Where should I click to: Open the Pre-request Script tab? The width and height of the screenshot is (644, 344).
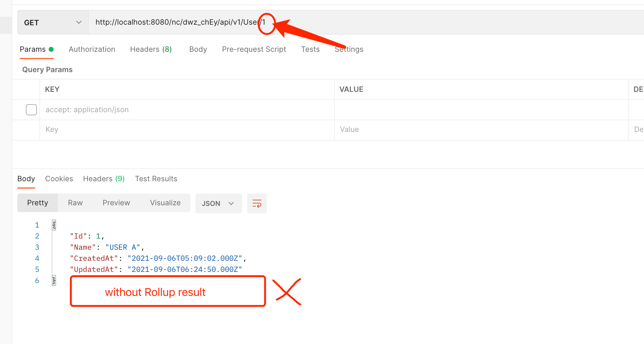tap(254, 49)
